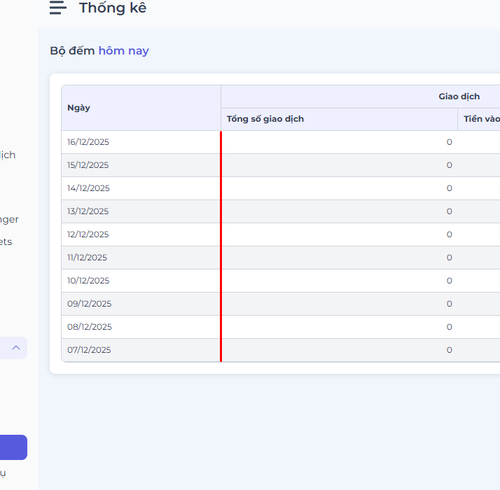Select the 13/12/2025 date cell
The height and width of the screenshot is (490, 500).
tap(141, 211)
